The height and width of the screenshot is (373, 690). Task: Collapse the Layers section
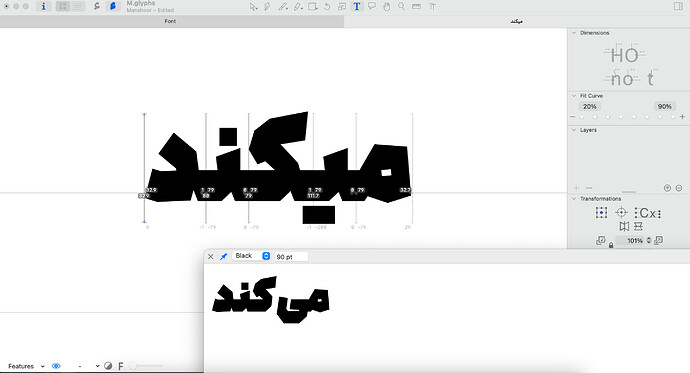tap(574, 130)
